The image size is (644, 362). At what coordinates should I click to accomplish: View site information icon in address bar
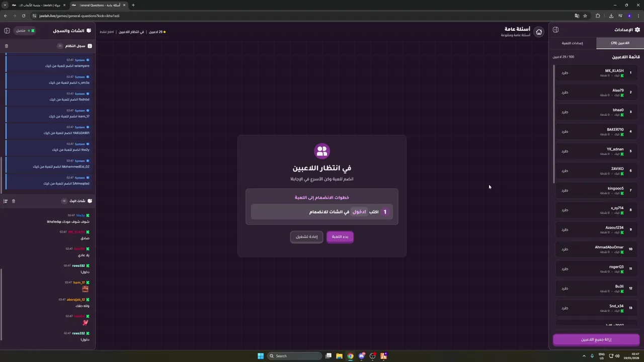tap(34, 16)
